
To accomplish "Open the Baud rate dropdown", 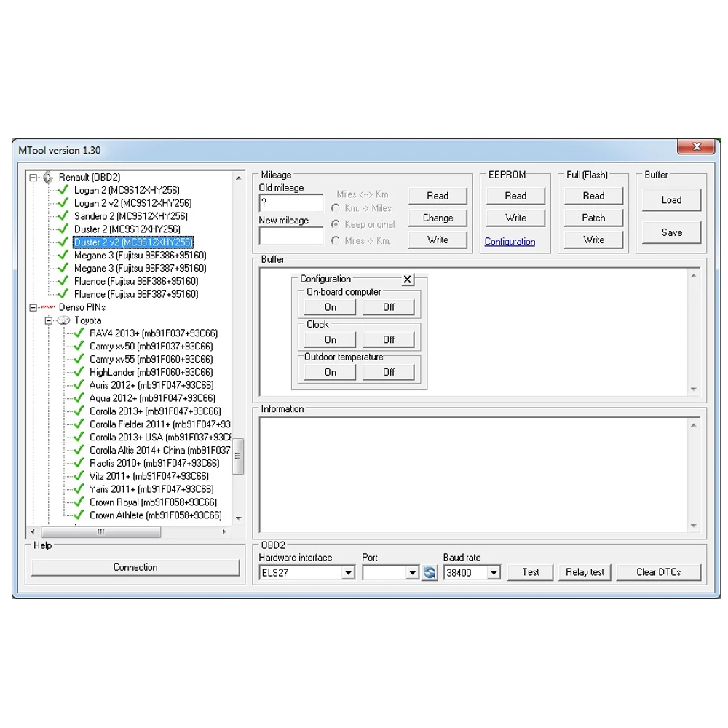I will coord(494,573).
